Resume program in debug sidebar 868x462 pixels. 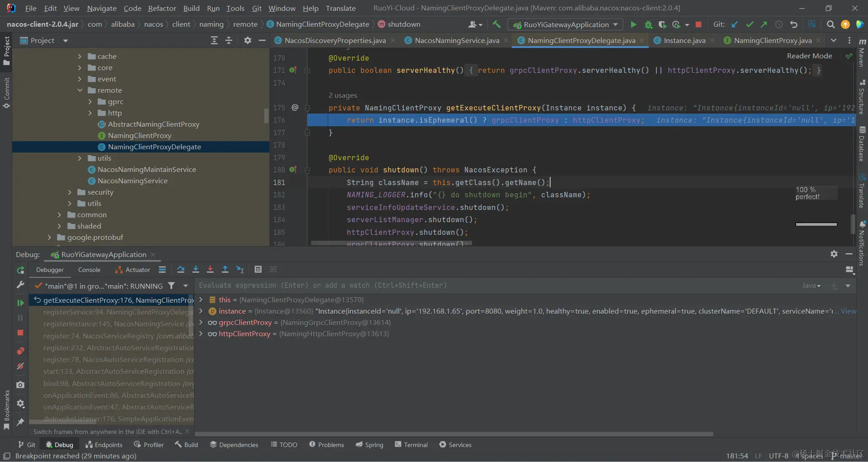coord(20,303)
